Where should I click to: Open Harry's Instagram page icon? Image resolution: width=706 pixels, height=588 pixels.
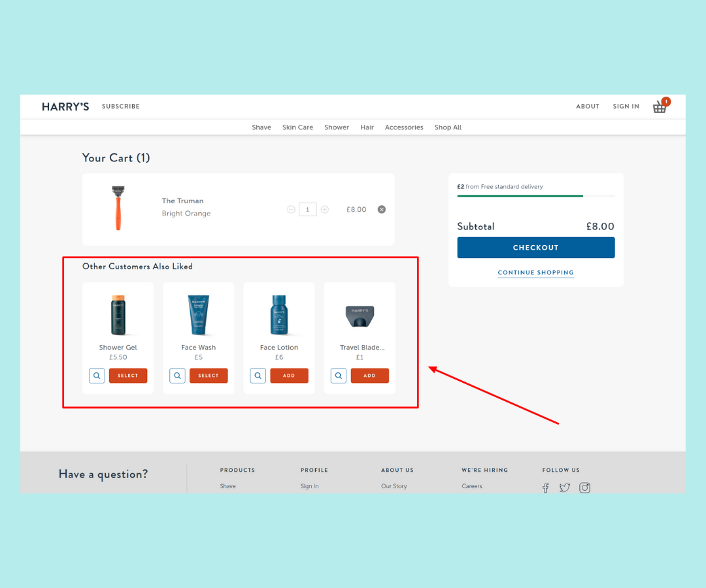[585, 487]
